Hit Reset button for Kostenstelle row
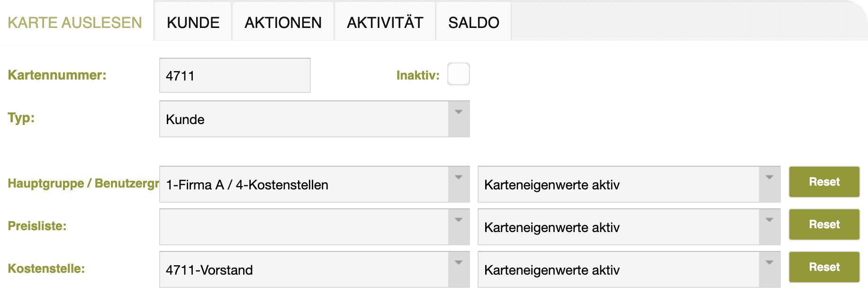Screen dimensions: 868x304 tap(824, 267)
